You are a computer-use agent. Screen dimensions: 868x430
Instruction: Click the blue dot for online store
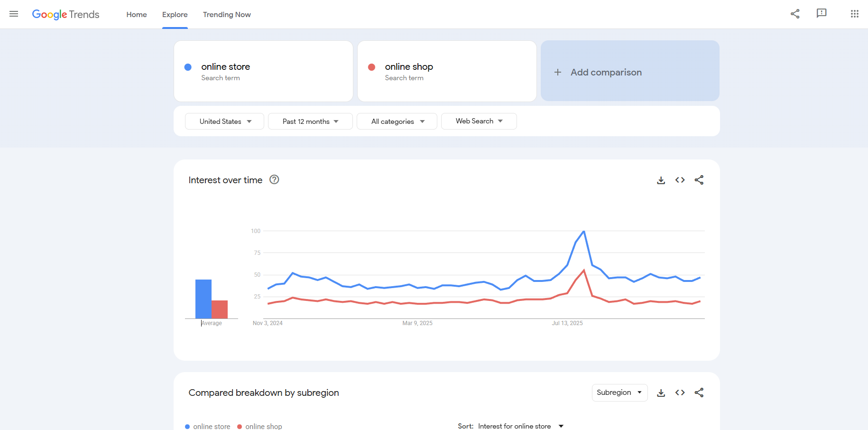(x=188, y=67)
